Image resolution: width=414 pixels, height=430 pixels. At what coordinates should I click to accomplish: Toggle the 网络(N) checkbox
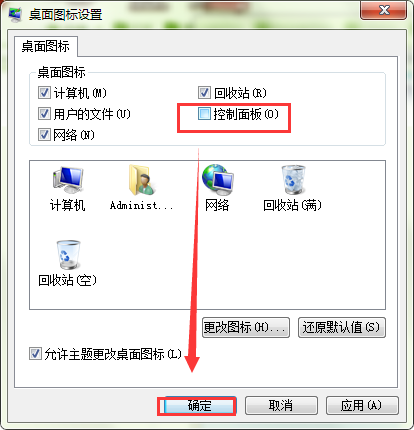(44, 135)
